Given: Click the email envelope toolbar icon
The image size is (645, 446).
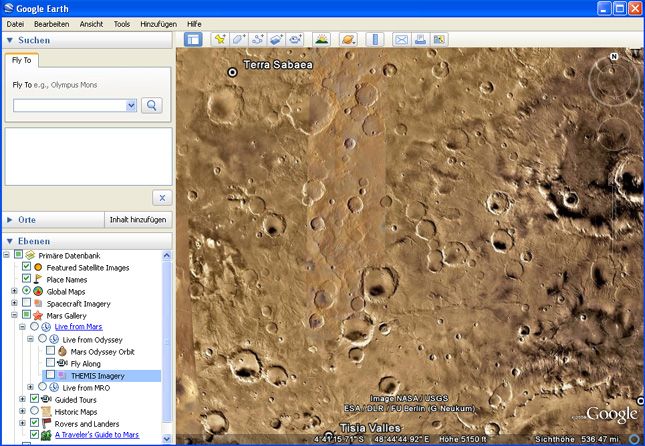Looking at the screenshot, I should (401, 40).
